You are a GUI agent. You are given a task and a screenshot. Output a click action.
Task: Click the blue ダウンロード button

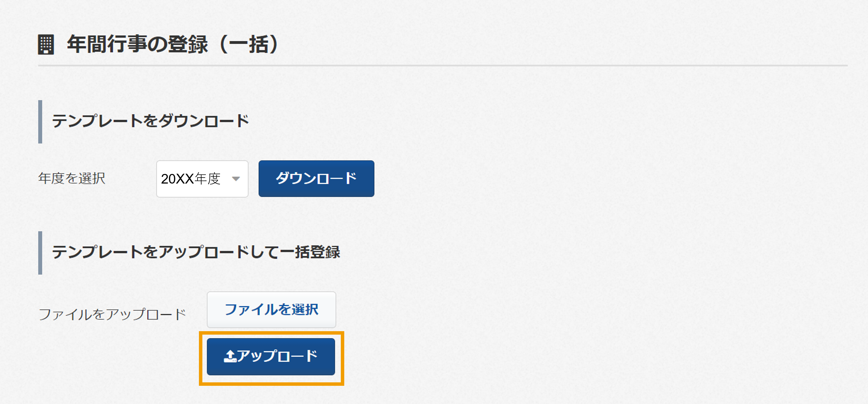[x=316, y=178]
